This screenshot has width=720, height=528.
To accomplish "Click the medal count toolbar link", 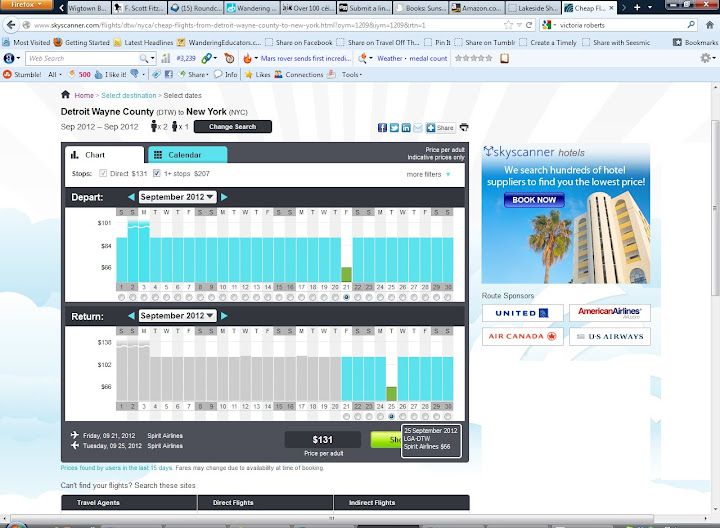I will (x=428, y=59).
